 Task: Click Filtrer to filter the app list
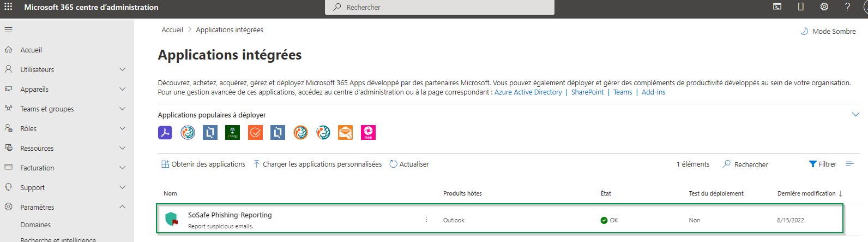(822, 164)
